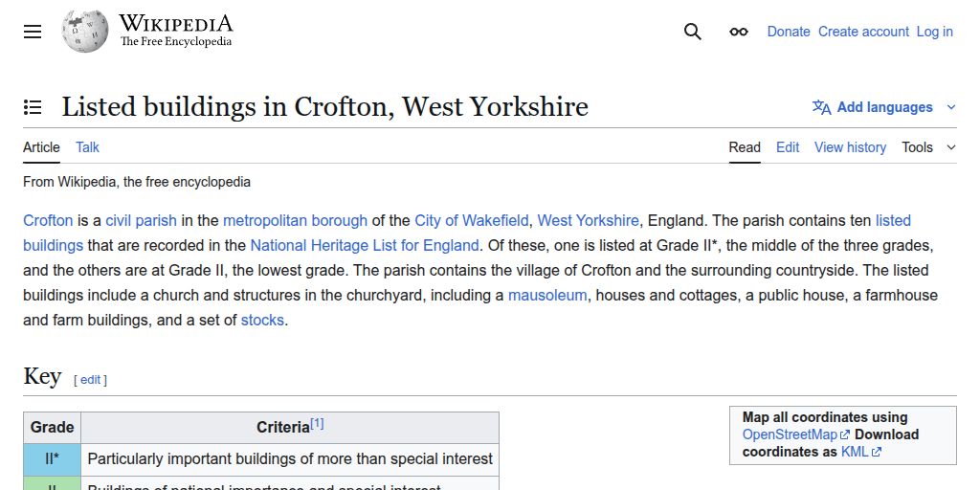
Task: Toggle the table of contents icon
Action: click(33, 107)
